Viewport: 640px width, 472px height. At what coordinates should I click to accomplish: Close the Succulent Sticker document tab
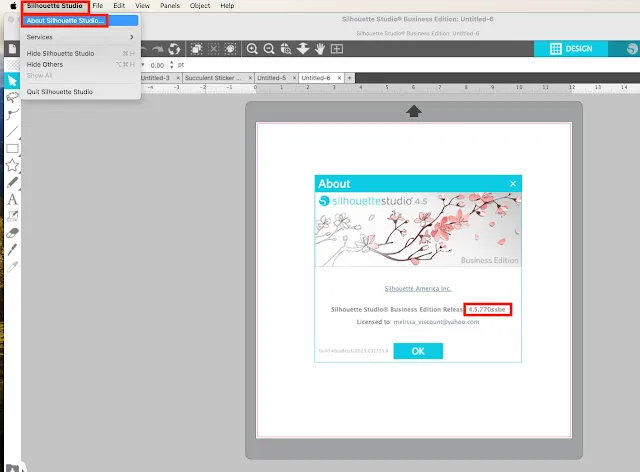click(250, 78)
